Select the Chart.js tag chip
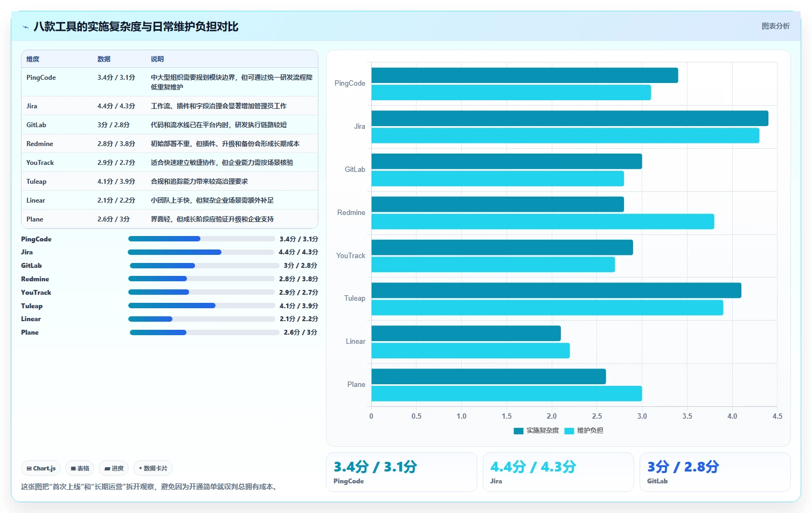 point(41,468)
